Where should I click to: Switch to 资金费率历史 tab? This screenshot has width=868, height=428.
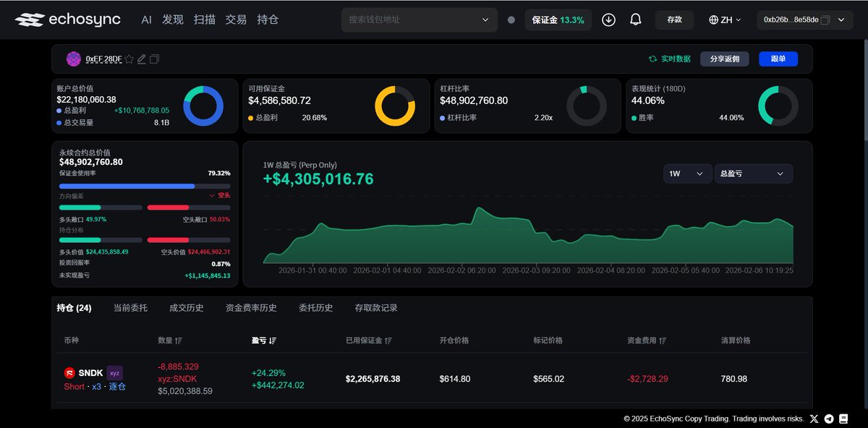251,308
